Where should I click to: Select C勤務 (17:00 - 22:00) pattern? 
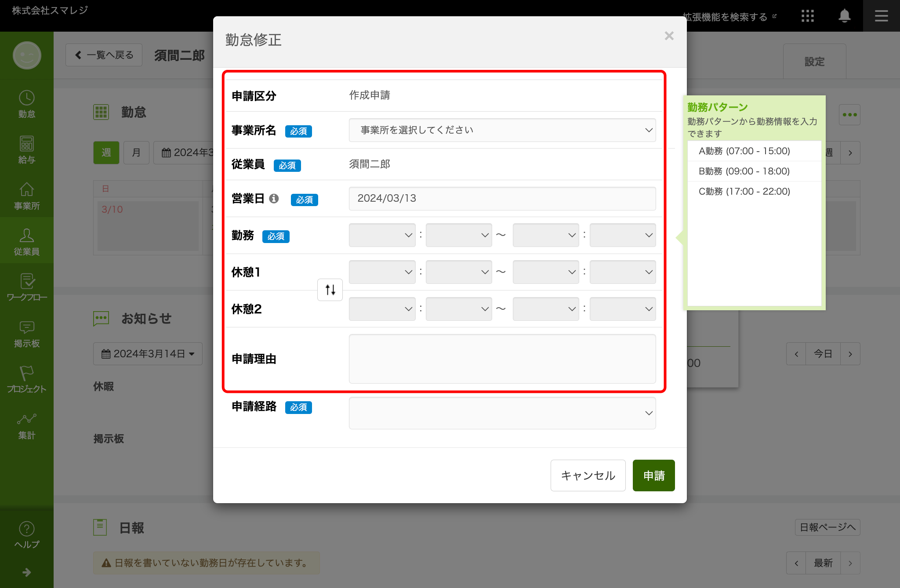coord(744,192)
